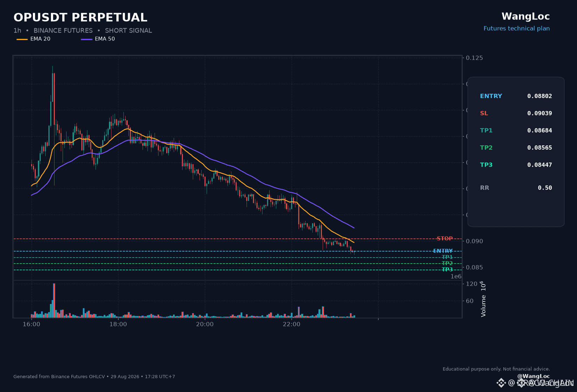Click the TP1 line label on the chart
This screenshot has width=577, height=392.
pos(447,257)
